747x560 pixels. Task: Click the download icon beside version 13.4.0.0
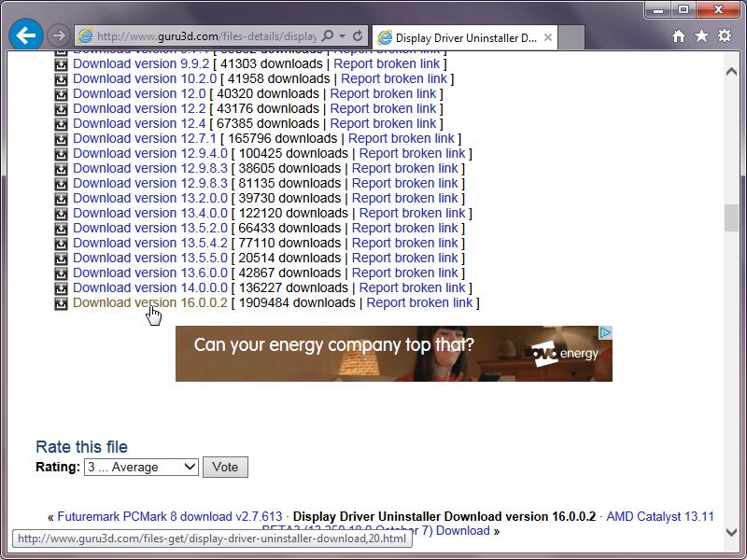61,214
